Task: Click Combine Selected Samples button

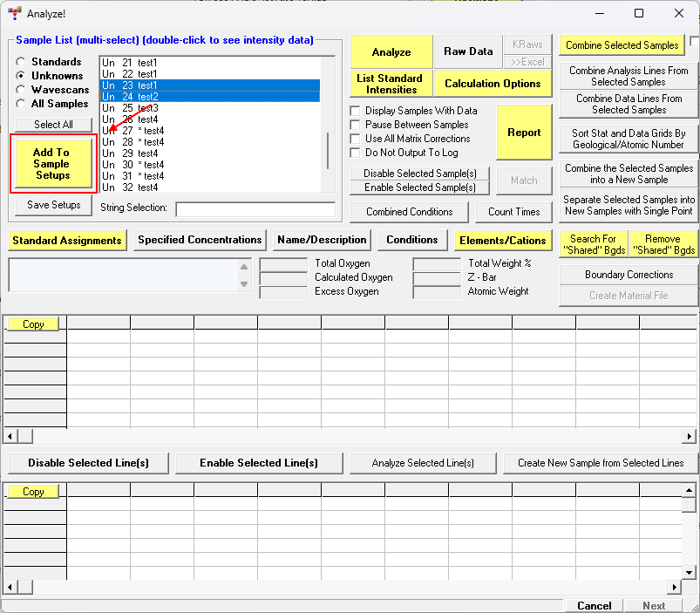Action: point(622,45)
